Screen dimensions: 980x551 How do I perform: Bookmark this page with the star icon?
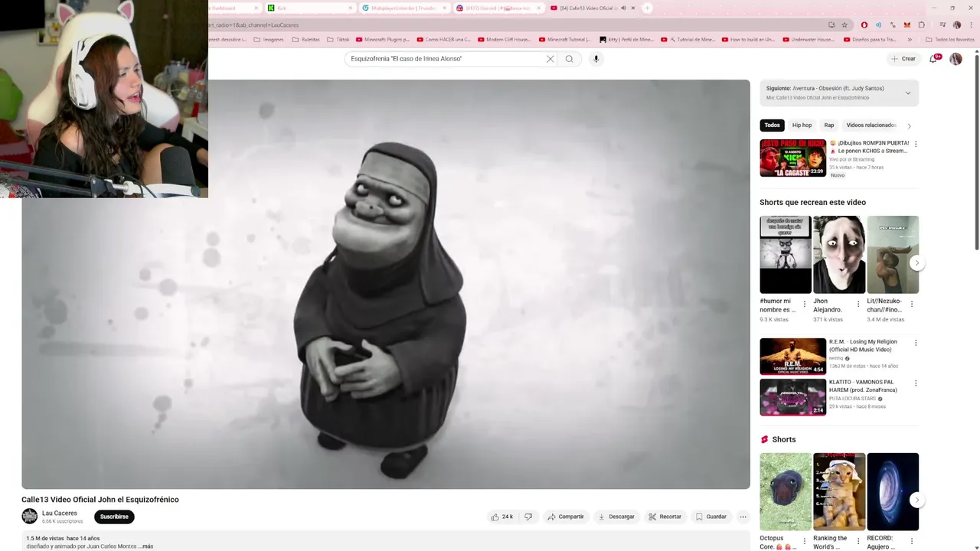coord(844,24)
